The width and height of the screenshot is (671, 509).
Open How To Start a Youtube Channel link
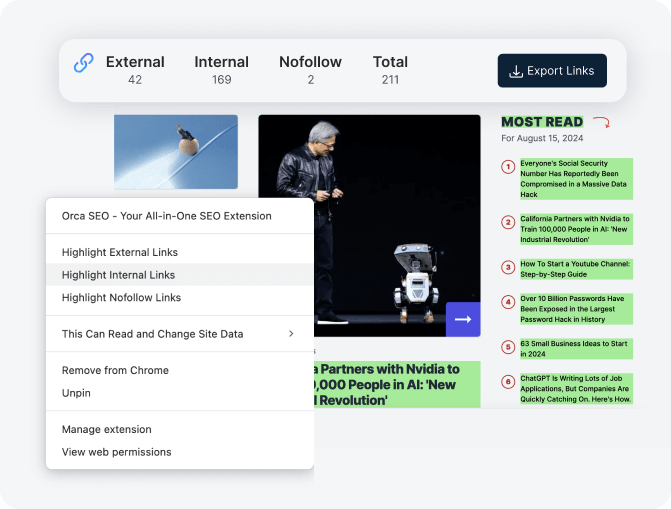[576, 269]
